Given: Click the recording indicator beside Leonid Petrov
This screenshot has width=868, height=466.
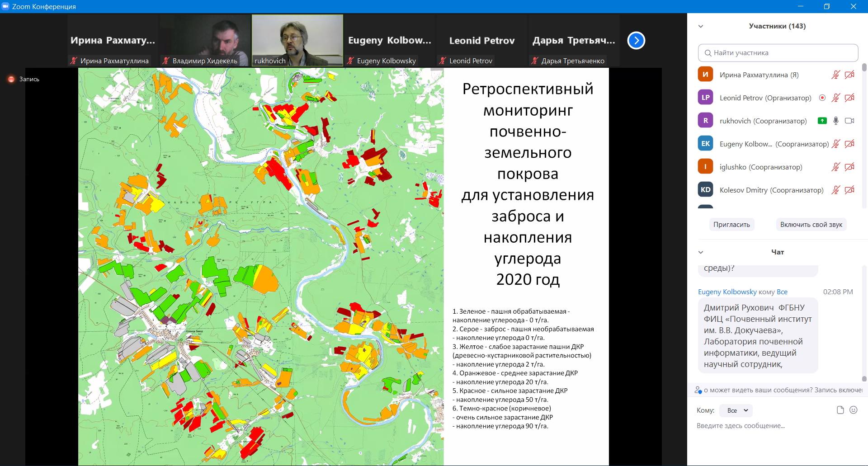Looking at the screenshot, I should pyautogui.click(x=822, y=98).
